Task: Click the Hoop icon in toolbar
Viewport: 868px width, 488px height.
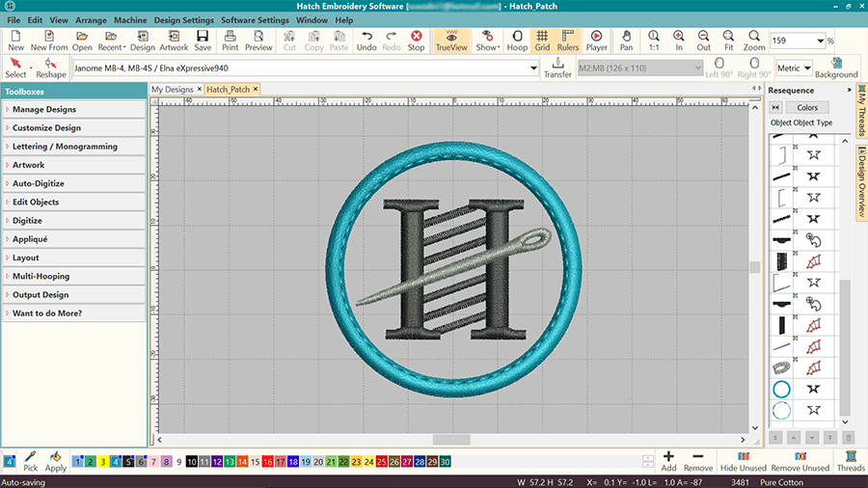Action: point(517,41)
